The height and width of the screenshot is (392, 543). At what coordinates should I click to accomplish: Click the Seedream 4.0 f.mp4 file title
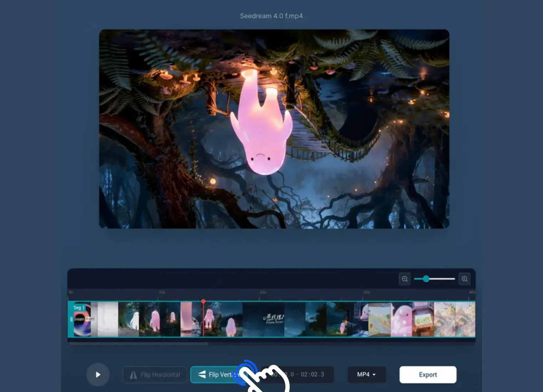coord(271,16)
